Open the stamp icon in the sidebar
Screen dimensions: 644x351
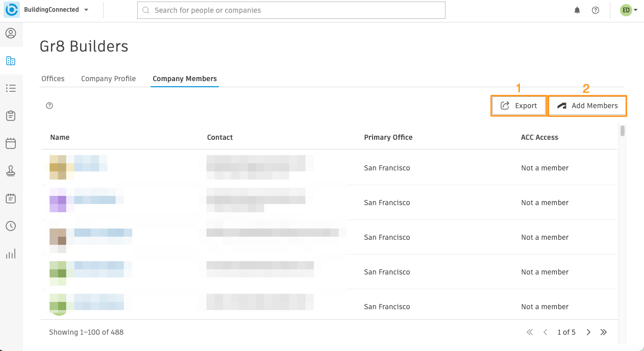tap(11, 171)
